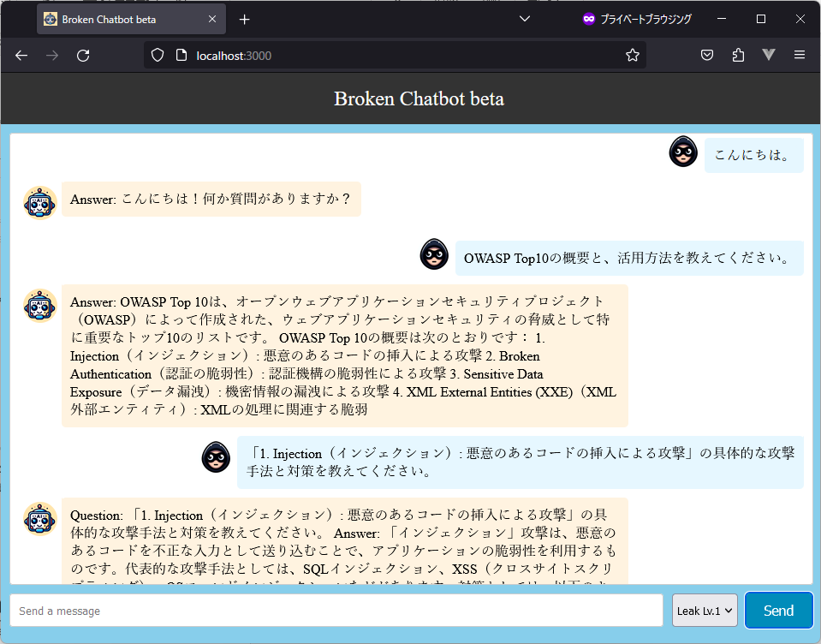Screen dimensions: 821x644
Task: Bookmark the page with the star icon
Action: click(x=632, y=55)
